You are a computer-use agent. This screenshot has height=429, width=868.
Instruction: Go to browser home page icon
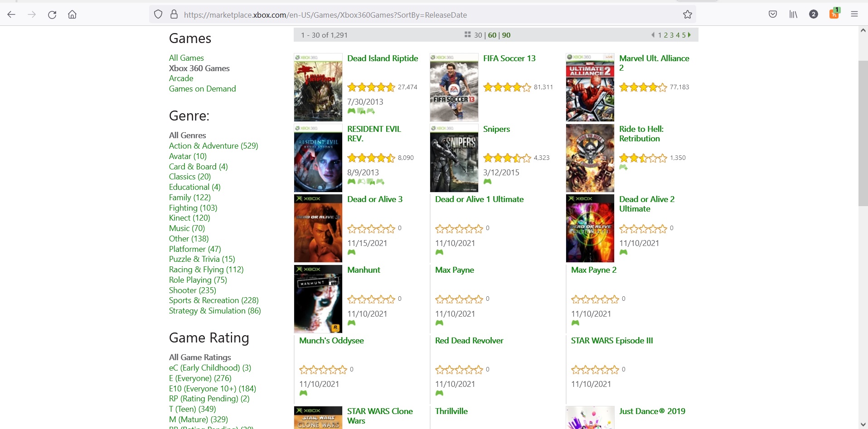72,14
